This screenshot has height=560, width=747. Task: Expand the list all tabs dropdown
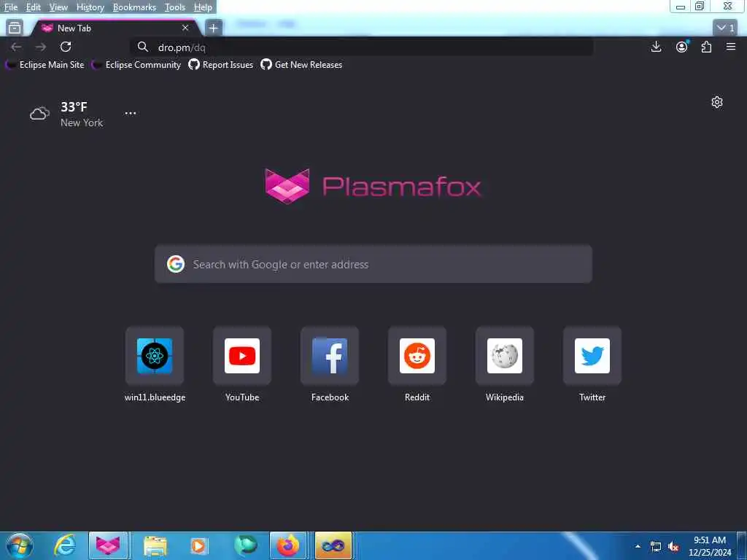tap(726, 28)
